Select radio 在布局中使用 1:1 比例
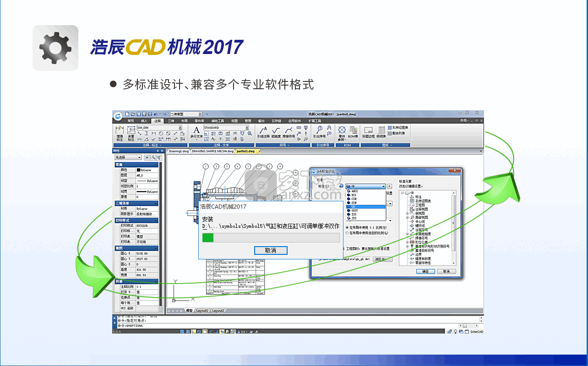588x366 pixels. [x=347, y=227]
